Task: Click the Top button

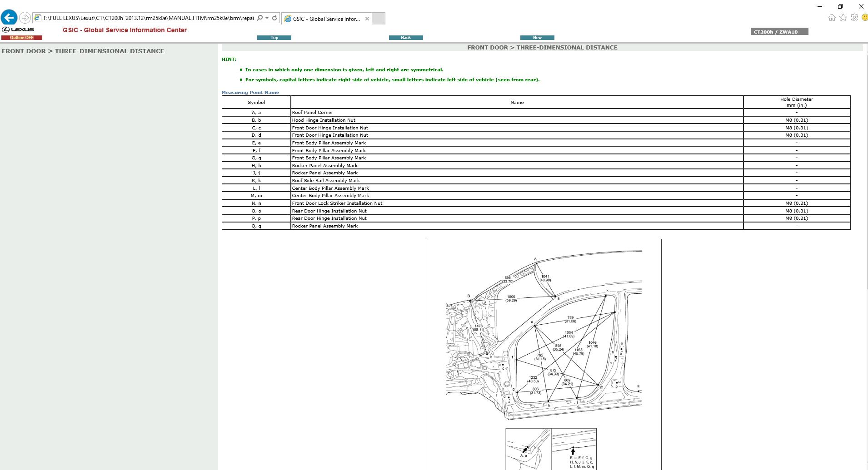Action: (x=275, y=38)
